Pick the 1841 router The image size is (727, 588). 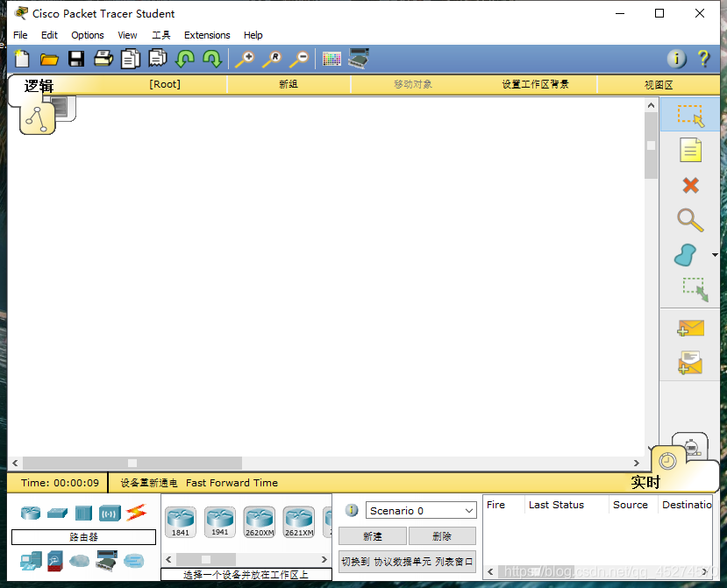(x=181, y=521)
